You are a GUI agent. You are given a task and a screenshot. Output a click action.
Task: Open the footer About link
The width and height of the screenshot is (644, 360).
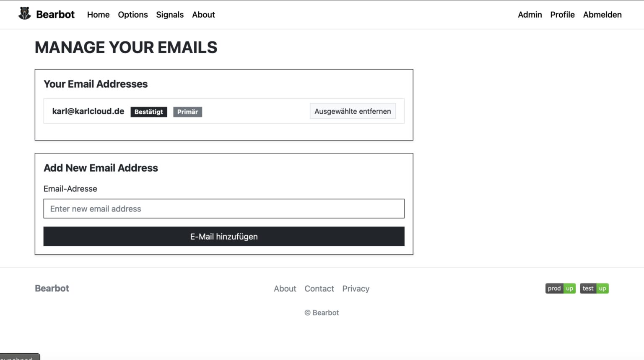(285, 289)
